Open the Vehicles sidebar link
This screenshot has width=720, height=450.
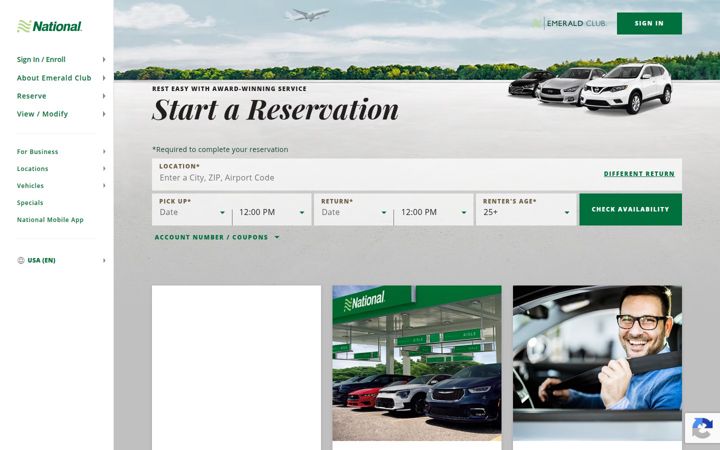(x=30, y=186)
